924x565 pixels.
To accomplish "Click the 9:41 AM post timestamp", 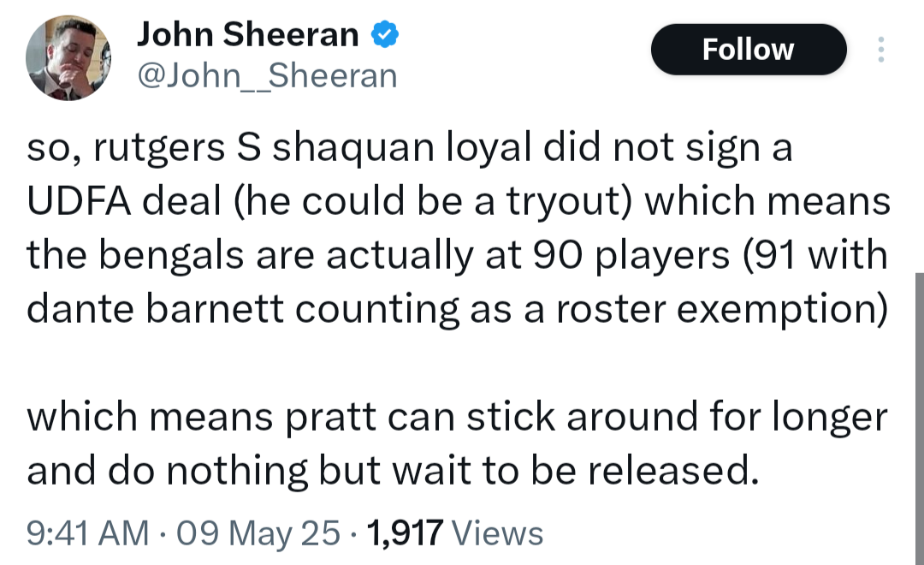I will (x=88, y=532).
